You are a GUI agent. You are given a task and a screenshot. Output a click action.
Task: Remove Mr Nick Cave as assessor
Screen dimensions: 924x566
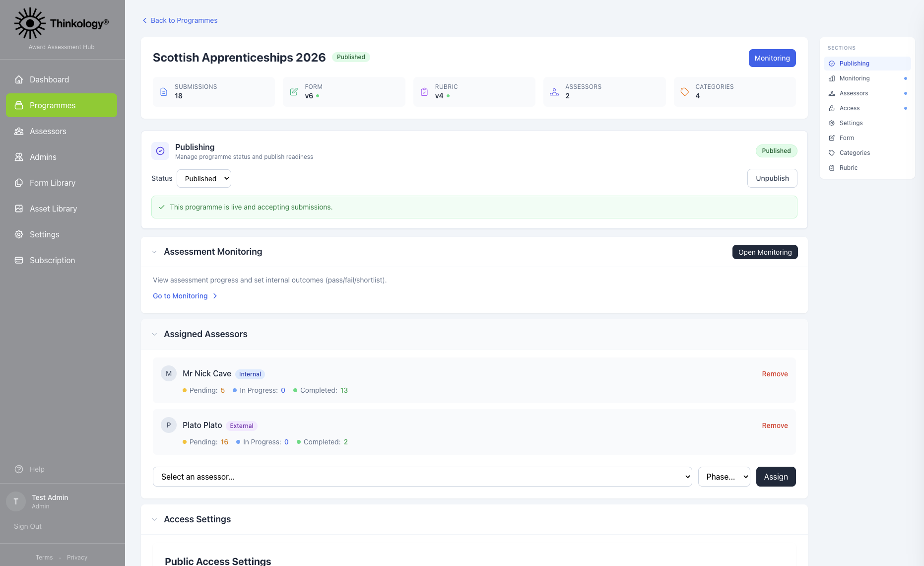pyautogui.click(x=775, y=374)
